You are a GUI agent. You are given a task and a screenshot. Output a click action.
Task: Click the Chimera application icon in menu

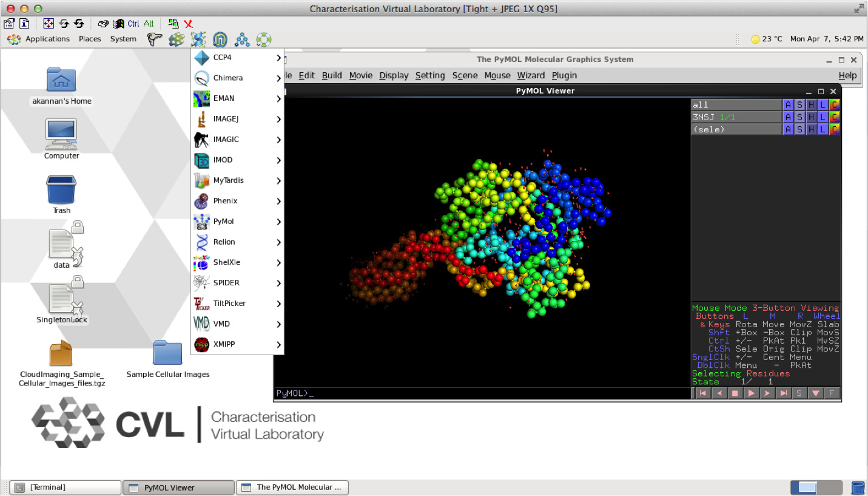pyautogui.click(x=202, y=78)
